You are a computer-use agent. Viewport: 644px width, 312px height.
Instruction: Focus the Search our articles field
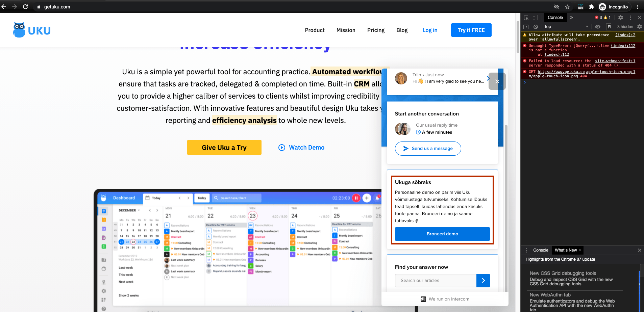pyautogui.click(x=436, y=281)
